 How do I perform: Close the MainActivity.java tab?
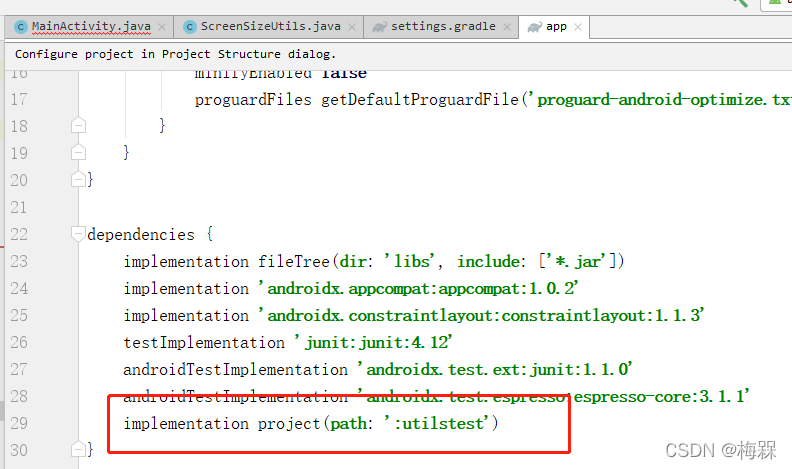162,27
